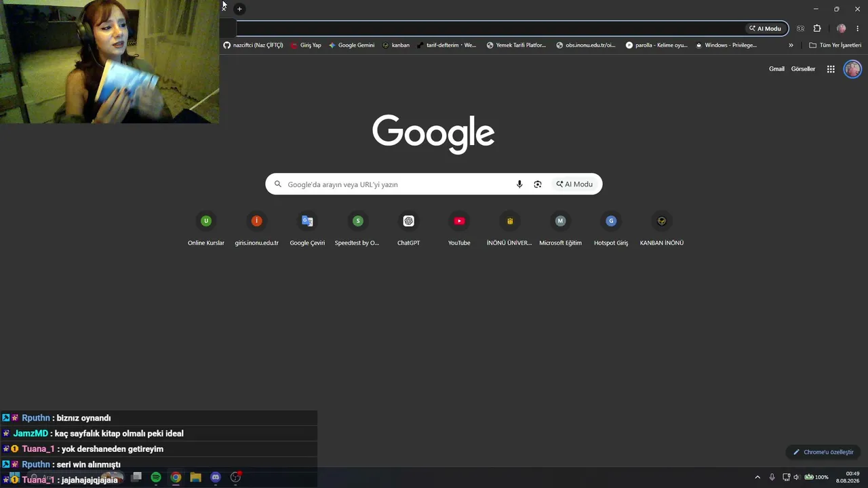Screen dimensions: 868x488
Task: Open the ChatGPT shortcut
Action: (x=408, y=228)
